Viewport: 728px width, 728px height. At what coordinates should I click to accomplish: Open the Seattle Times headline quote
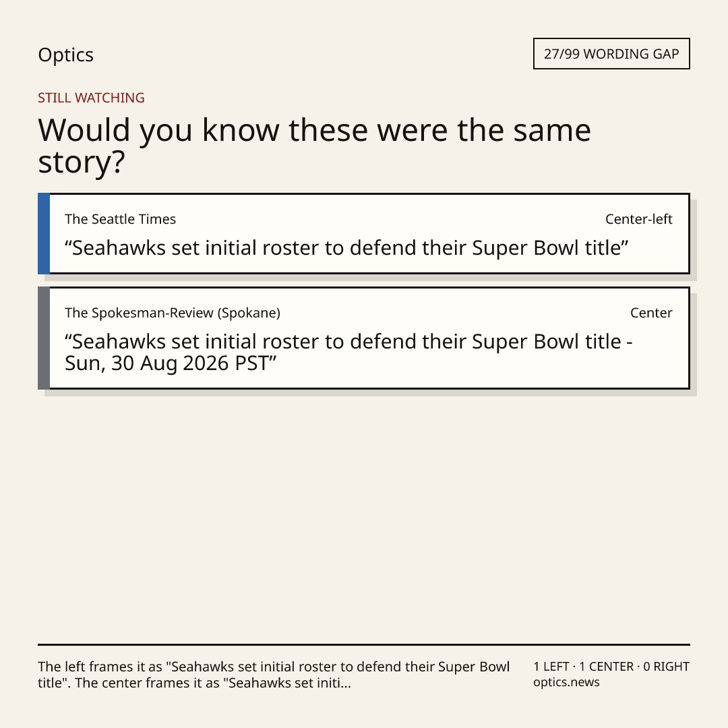[346, 248]
